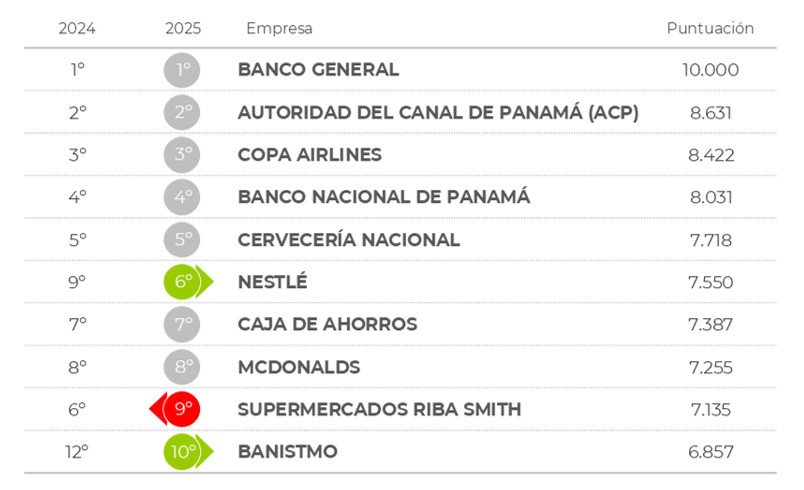Image resolution: width=804 pixels, height=490 pixels.
Task: Open AUTORIDAD DEL CANAL DE PANAMÁ (ACP)
Action: [438, 112]
